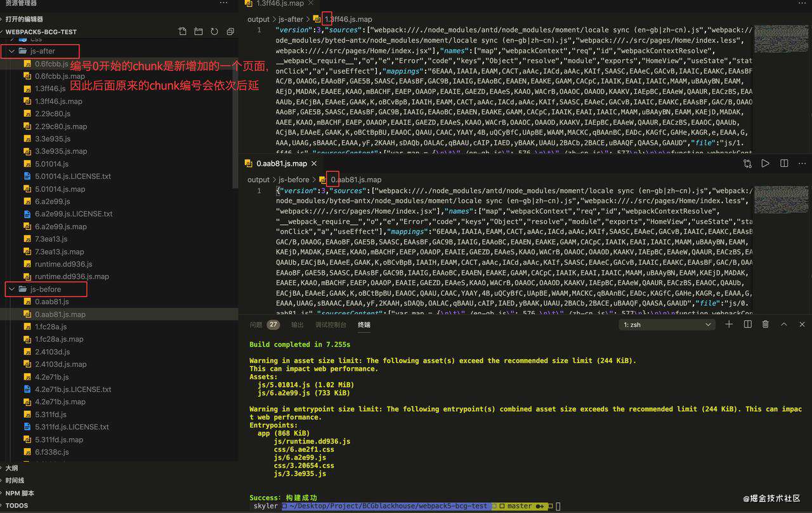Split the lower editor
The image size is (812, 513).
[784, 163]
